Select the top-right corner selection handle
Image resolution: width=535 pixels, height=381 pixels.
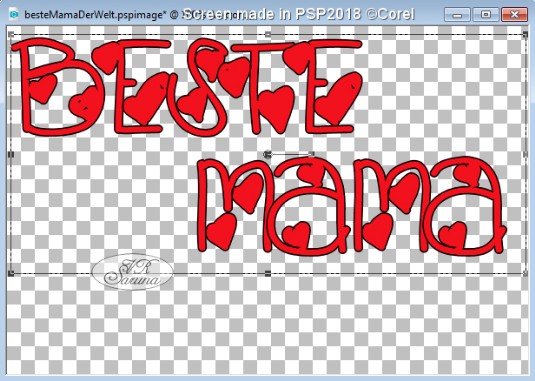525,34
